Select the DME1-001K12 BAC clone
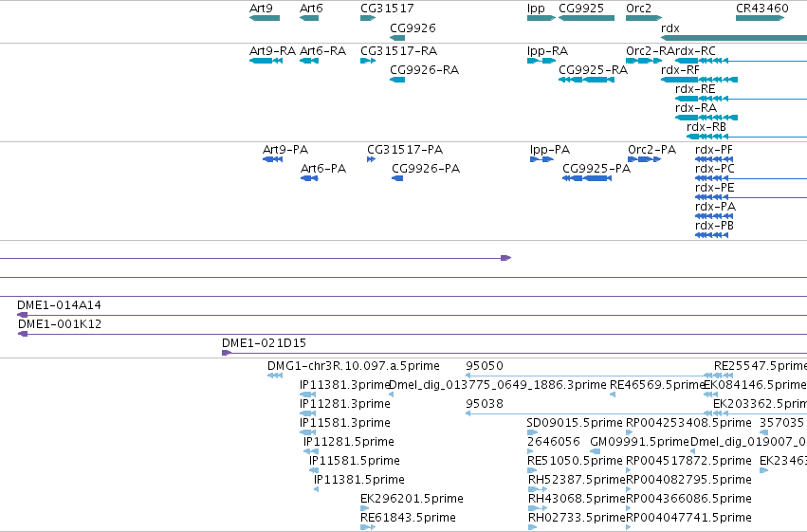The image size is (807, 532). click(413, 335)
